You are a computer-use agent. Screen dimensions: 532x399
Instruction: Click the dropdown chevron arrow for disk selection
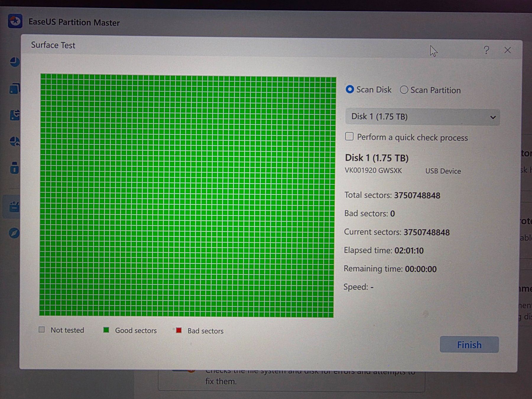tap(493, 117)
